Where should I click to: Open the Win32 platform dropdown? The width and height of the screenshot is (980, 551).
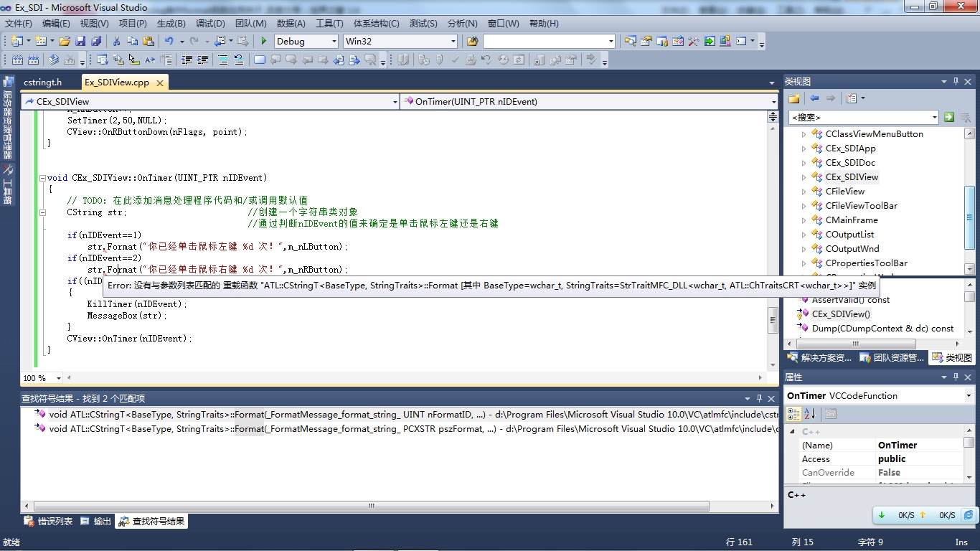(453, 42)
